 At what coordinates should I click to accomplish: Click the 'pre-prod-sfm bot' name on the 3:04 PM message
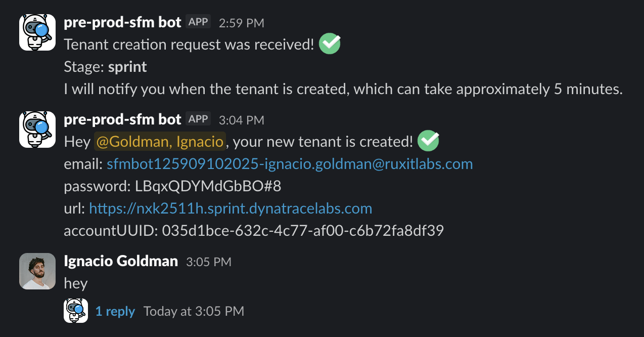(x=122, y=119)
